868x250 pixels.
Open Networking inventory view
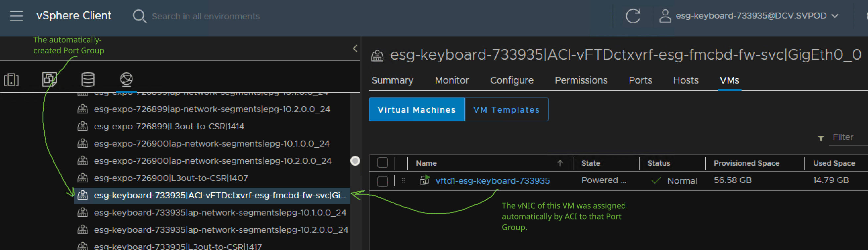click(126, 79)
